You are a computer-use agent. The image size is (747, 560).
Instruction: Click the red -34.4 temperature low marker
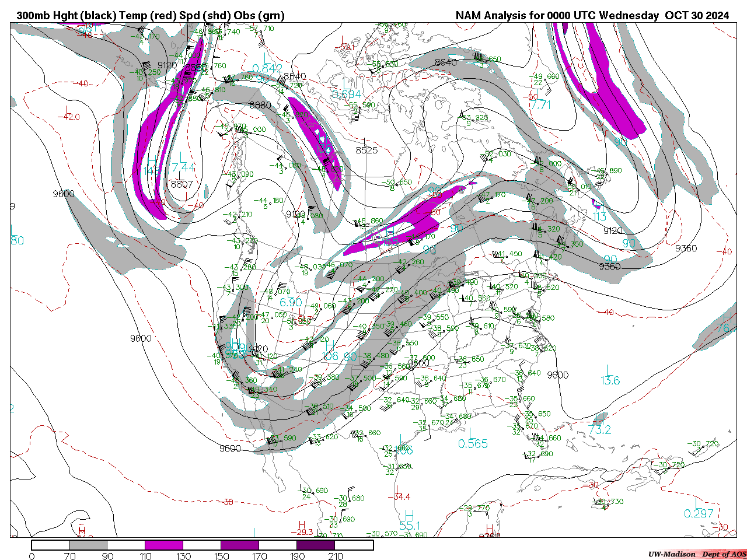coord(399,496)
